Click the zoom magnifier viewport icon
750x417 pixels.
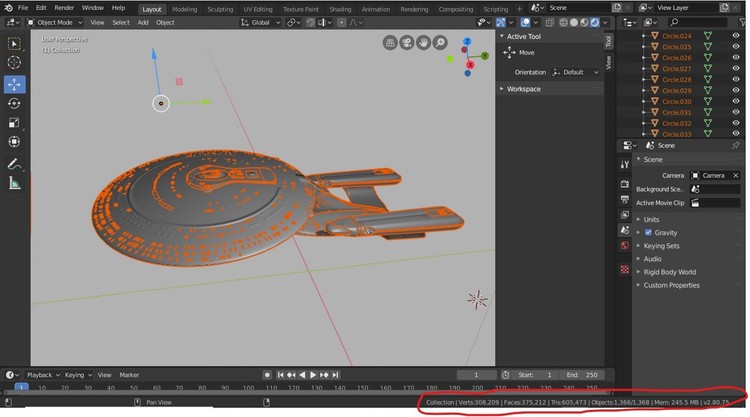pos(441,43)
